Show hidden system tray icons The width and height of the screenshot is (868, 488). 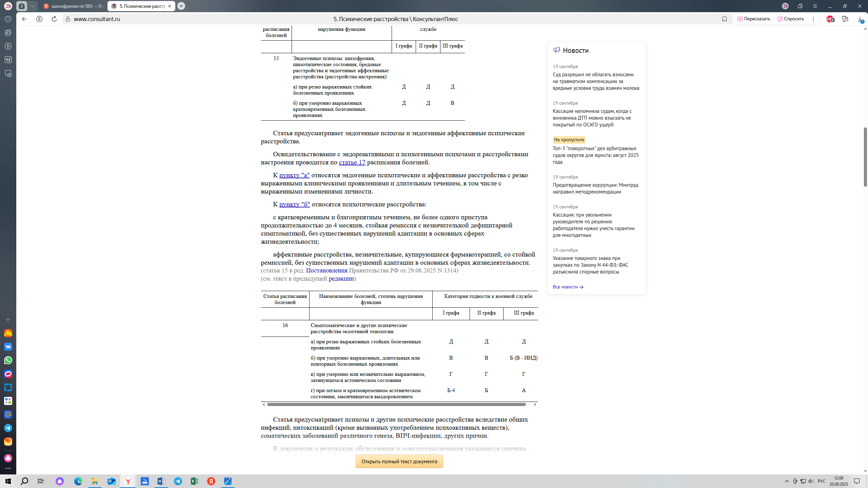(x=787, y=481)
